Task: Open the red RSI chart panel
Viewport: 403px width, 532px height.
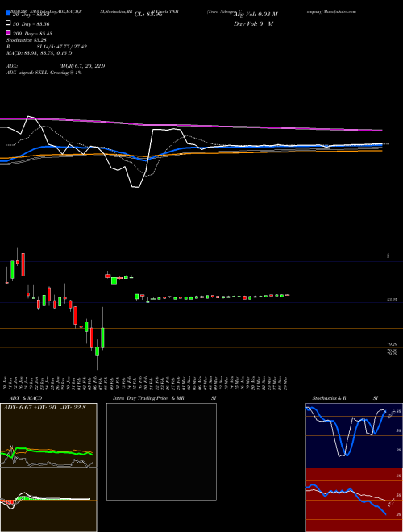Action: [x=354, y=500]
